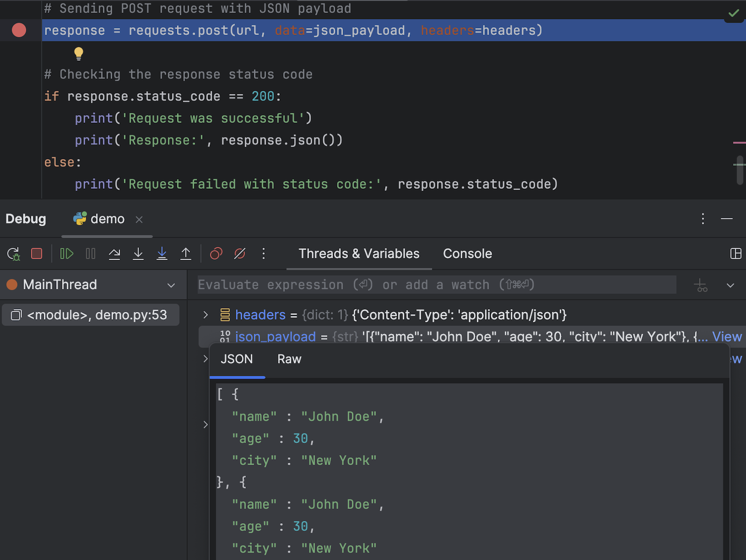Expand the headers variable node
The width and height of the screenshot is (746, 560).
[206, 315]
